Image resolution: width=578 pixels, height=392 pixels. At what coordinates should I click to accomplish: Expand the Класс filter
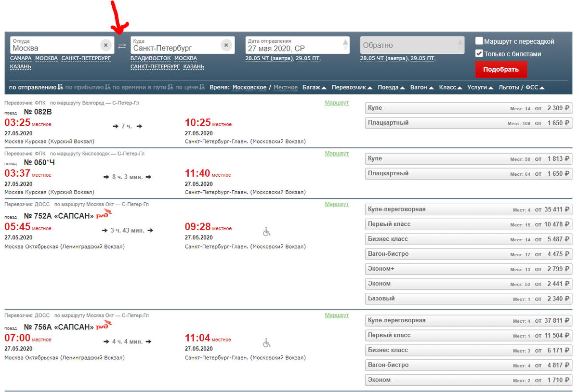[x=451, y=88]
